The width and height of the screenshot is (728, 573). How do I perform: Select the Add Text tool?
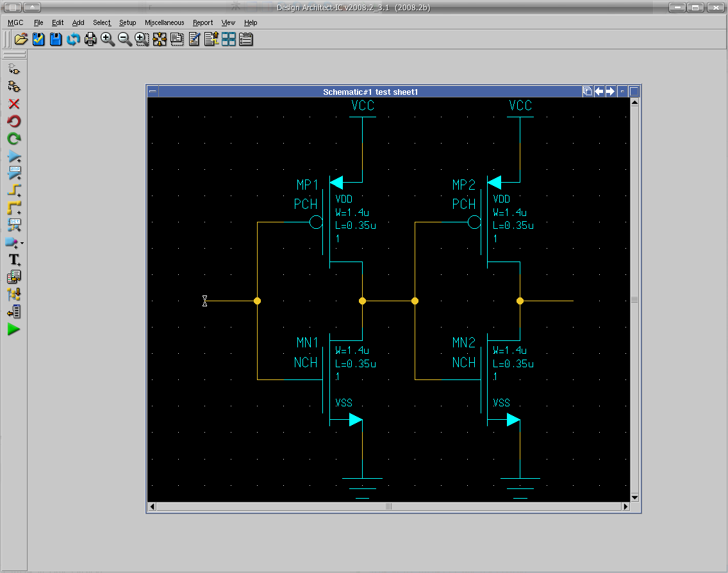13,260
